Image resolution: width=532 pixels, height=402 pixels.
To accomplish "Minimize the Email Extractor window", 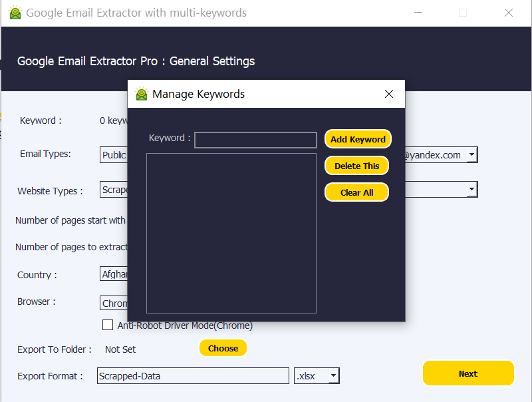I will click(418, 13).
